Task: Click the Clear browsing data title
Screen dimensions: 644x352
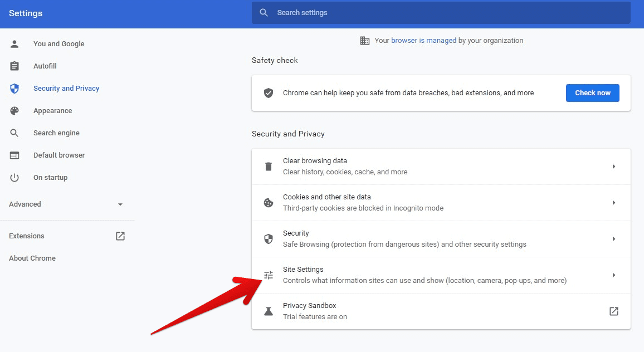Action: coord(315,160)
